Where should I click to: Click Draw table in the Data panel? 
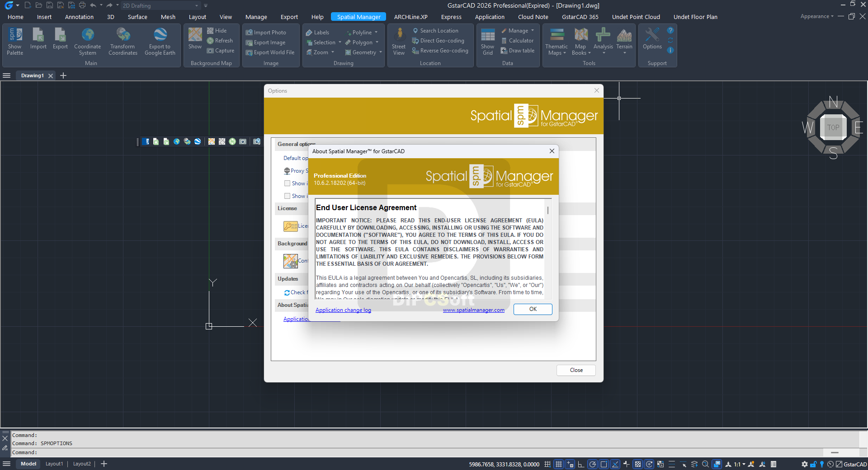pos(518,51)
